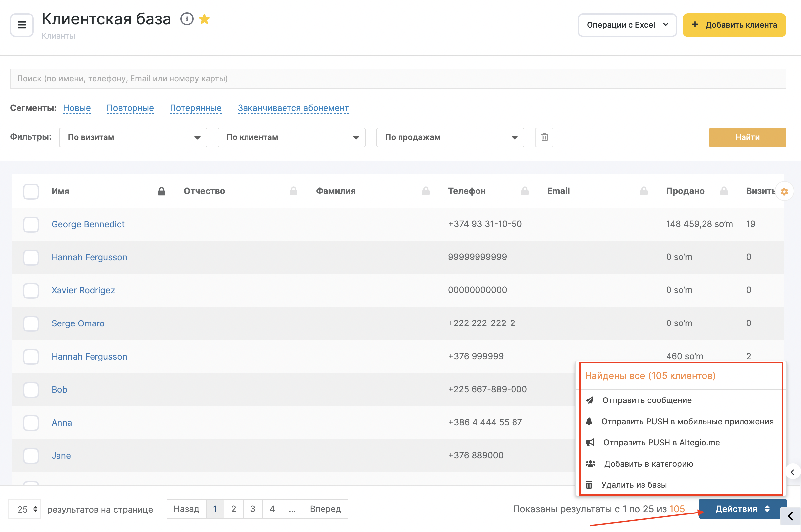This screenshot has width=801, height=532.
Task: Select George Bennedict's row checkbox
Action: [x=31, y=224]
